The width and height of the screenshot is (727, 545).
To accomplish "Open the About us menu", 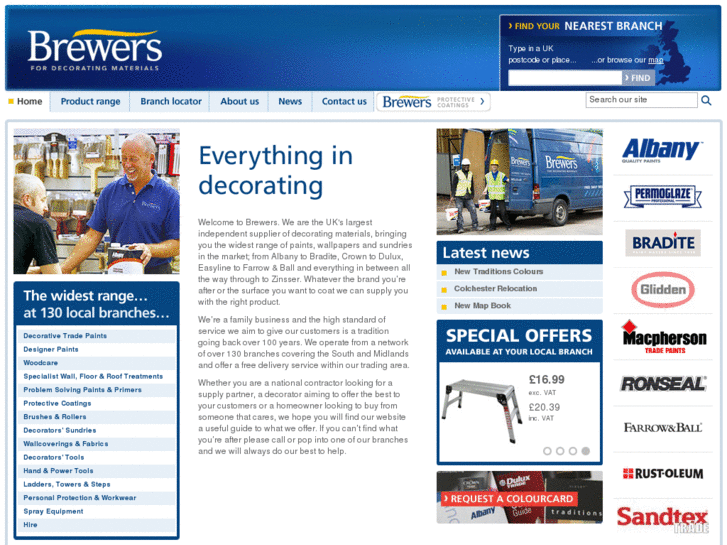I will click(x=239, y=101).
